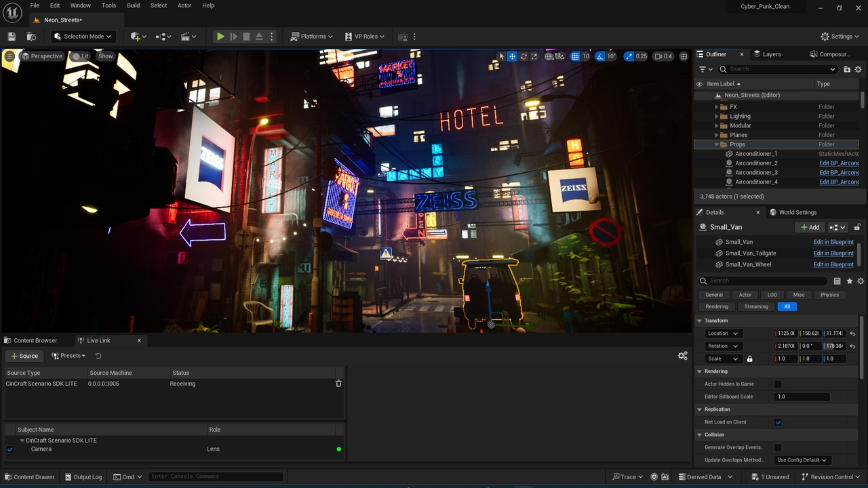Select the Rendering filter button
The width and height of the screenshot is (868, 488).
coord(717,306)
